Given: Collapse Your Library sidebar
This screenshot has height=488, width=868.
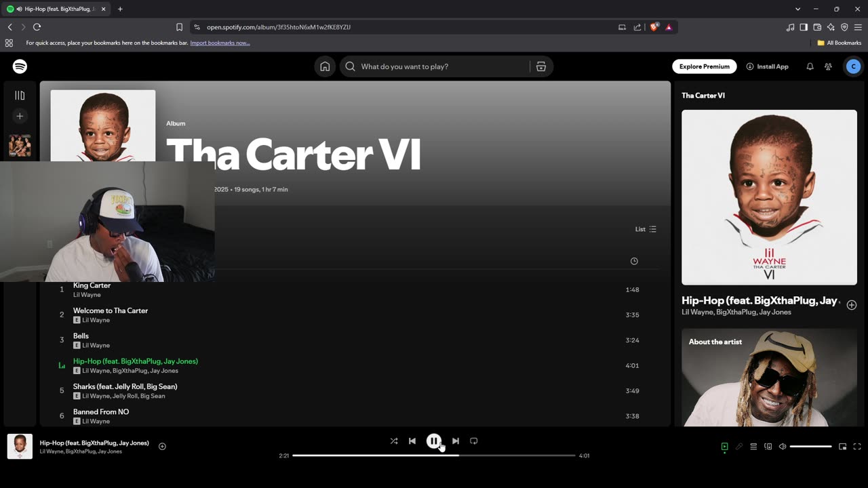Looking at the screenshot, I should pos(20,96).
